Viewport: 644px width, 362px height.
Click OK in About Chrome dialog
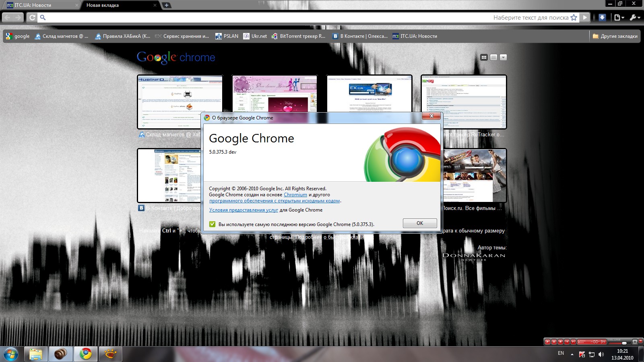[419, 223]
